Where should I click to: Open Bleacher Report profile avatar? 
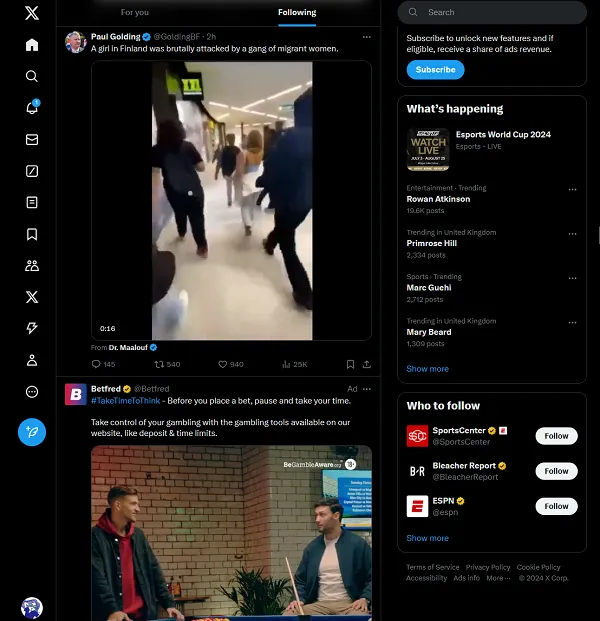point(417,471)
